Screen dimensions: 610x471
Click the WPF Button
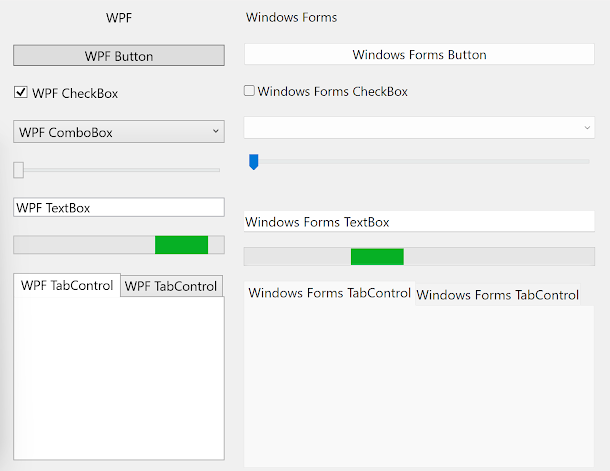pos(119,56)
